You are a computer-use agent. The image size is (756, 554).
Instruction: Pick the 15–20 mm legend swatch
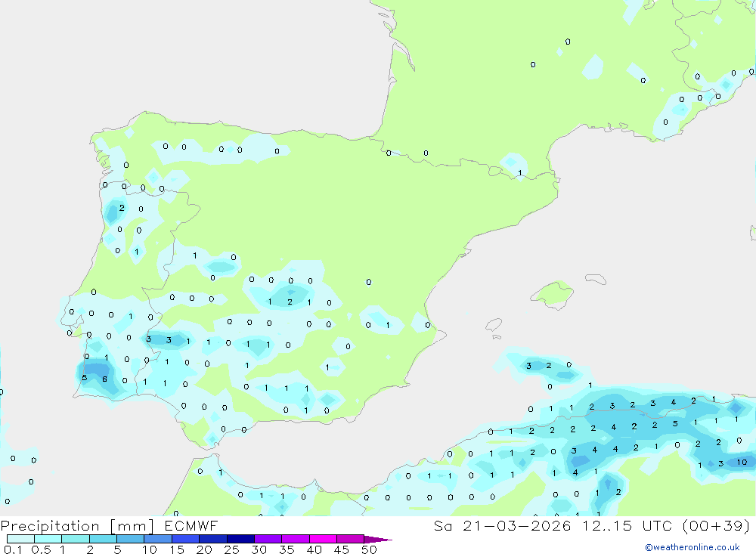(x=186, y=539)
